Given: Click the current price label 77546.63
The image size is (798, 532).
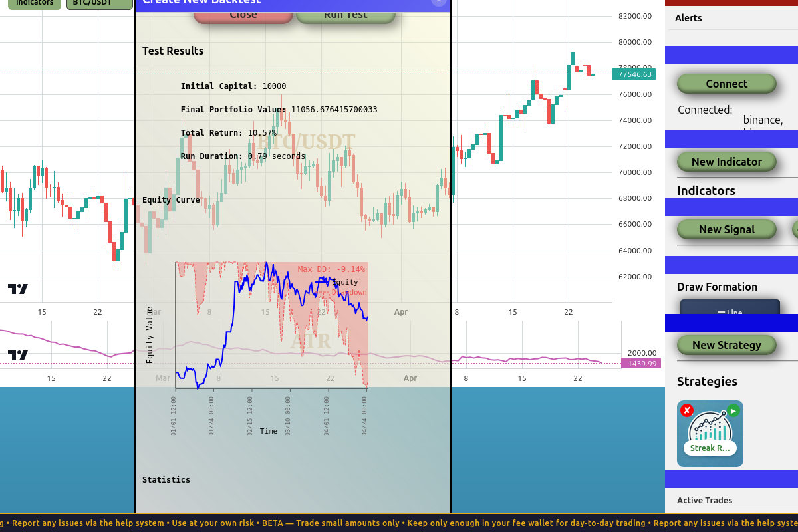Looking at the screenshot, I should (634, 74).
